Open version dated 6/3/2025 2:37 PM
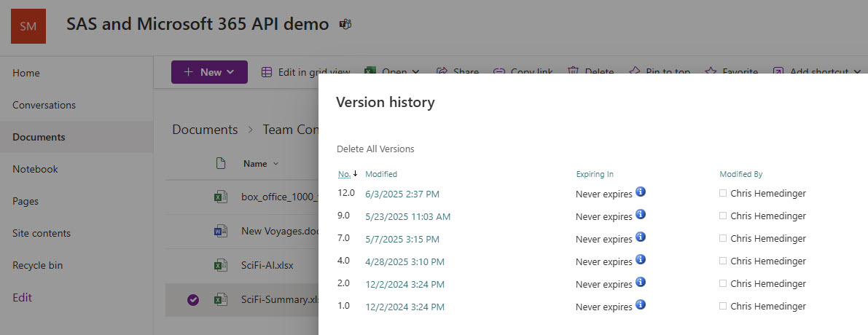 402,194
